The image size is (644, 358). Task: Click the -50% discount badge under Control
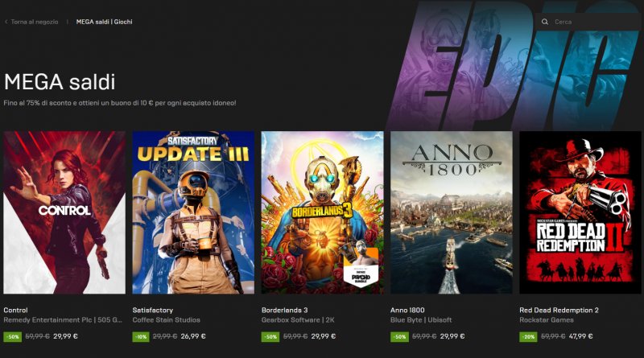coord(12,336)
